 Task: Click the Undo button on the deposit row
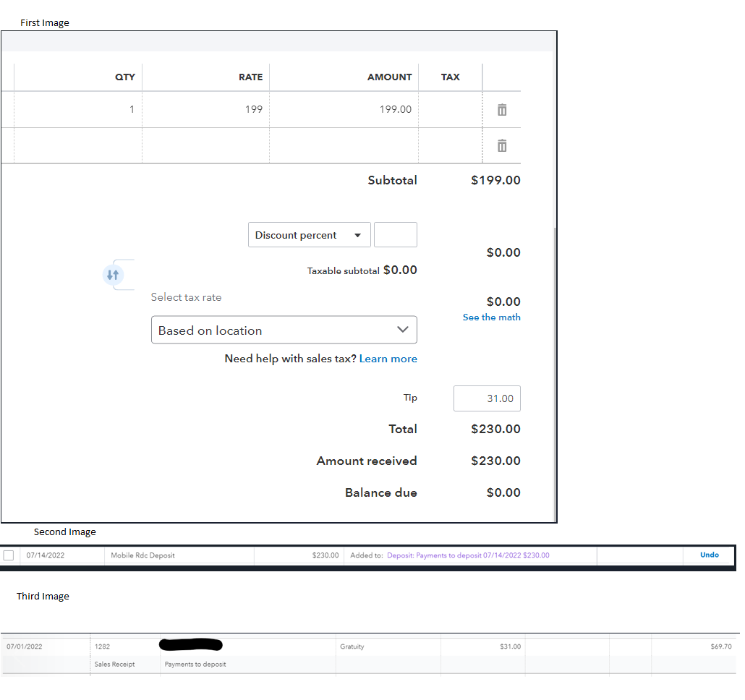pos(709,555)
